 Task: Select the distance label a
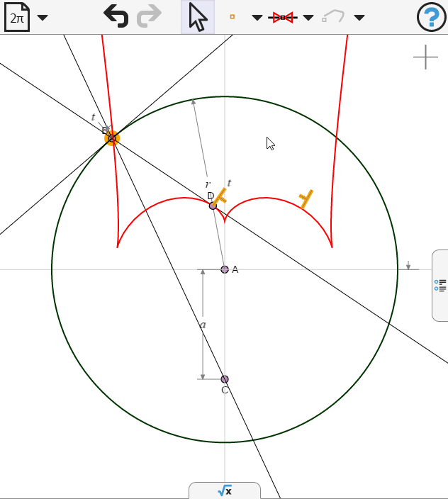pos(203,325)
